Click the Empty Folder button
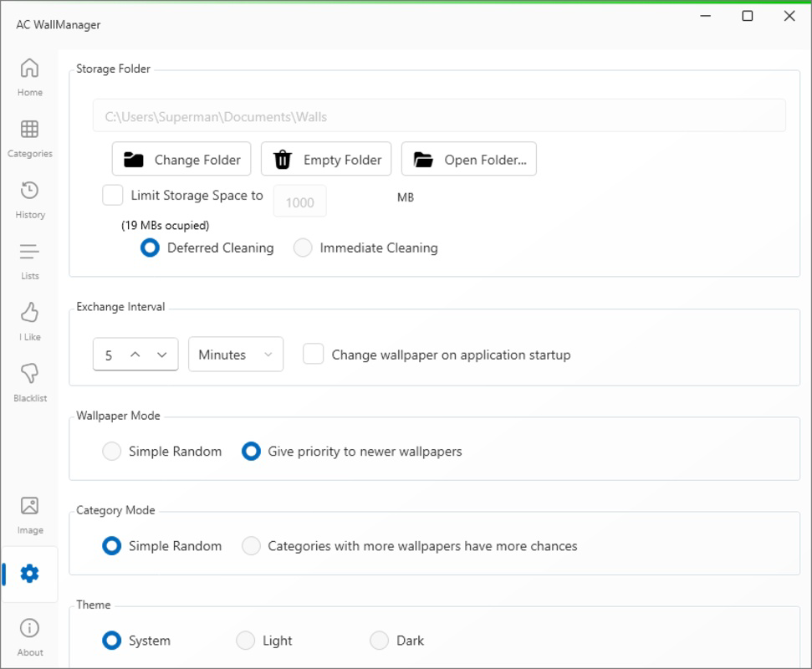 click(x=326, y=159)
